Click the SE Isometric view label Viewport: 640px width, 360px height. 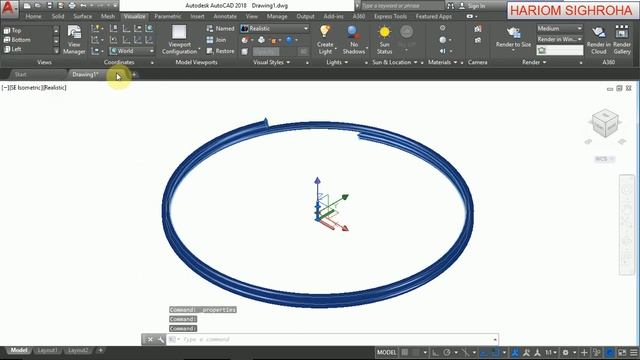pyautogui.click(x=26, y=88)
